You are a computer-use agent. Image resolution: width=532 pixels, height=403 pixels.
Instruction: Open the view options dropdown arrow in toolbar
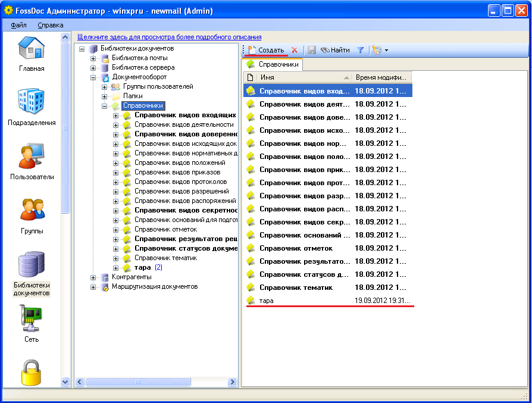point(386,51)
